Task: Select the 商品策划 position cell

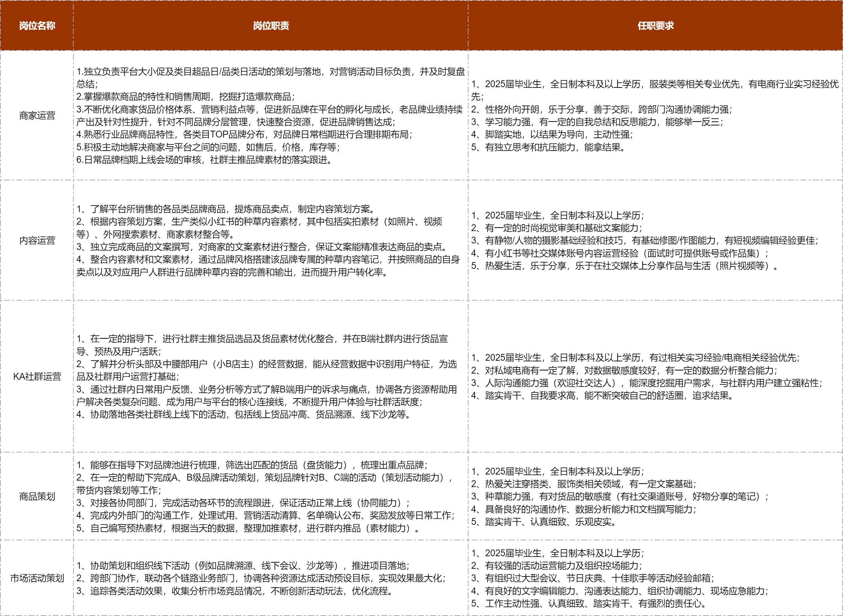Action: coord(37,496)
